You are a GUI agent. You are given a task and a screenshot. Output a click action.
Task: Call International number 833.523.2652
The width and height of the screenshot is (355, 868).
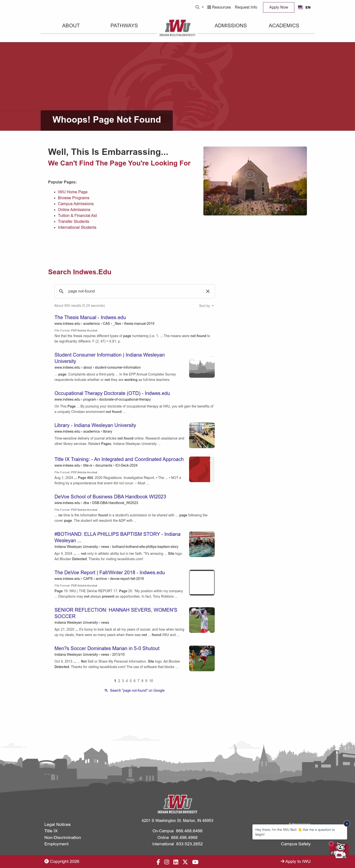[189, 844]
